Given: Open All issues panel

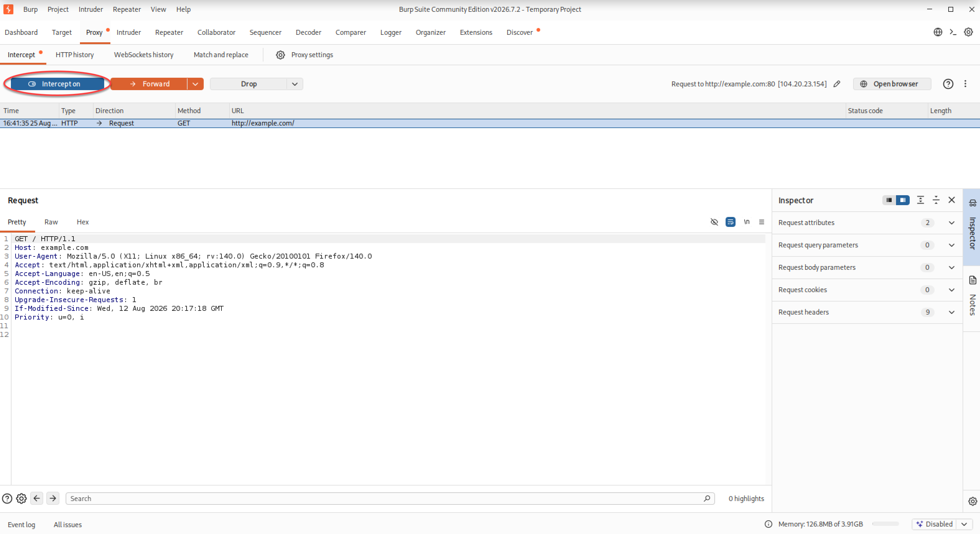Looking at the screenshot, I should coord(68,525).
